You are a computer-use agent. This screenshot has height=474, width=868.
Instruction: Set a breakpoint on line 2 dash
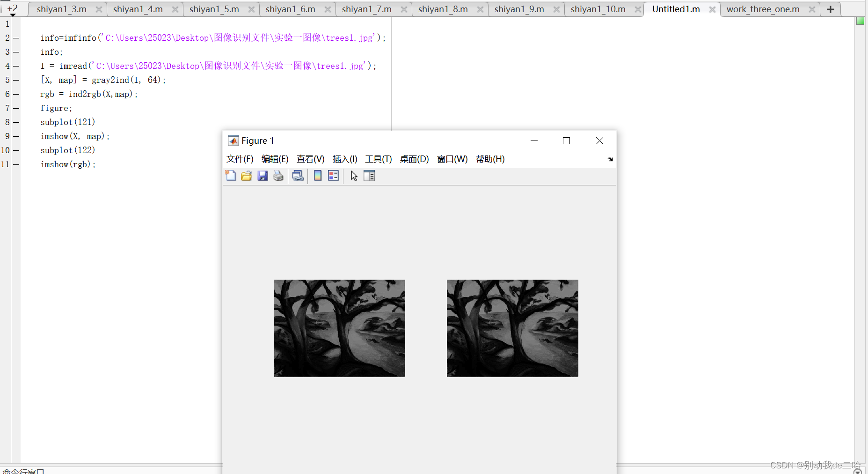click(x=16, y=38)
